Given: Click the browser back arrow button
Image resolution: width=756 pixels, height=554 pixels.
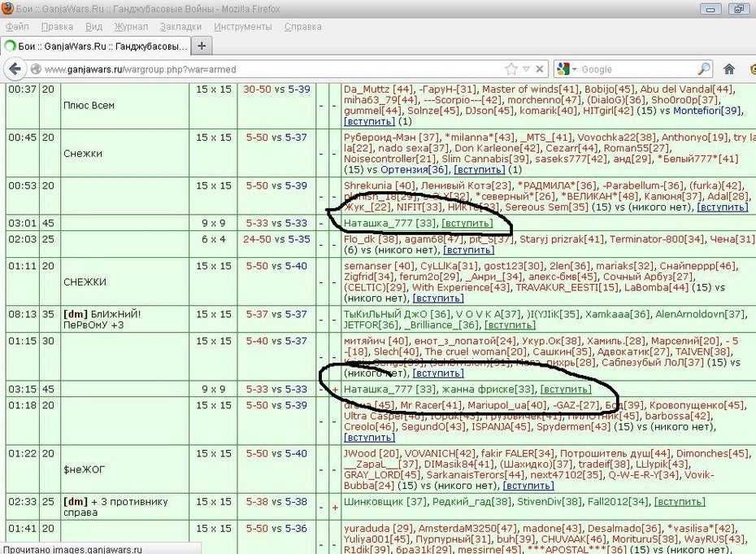Looking at the screenshot, I should (x=15, y=69).
